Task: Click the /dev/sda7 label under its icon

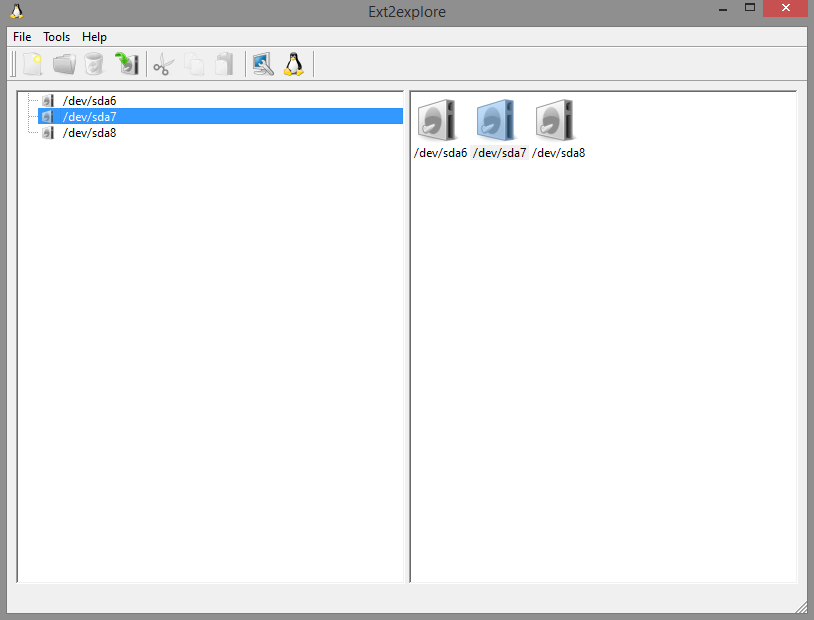Action: 499,153
